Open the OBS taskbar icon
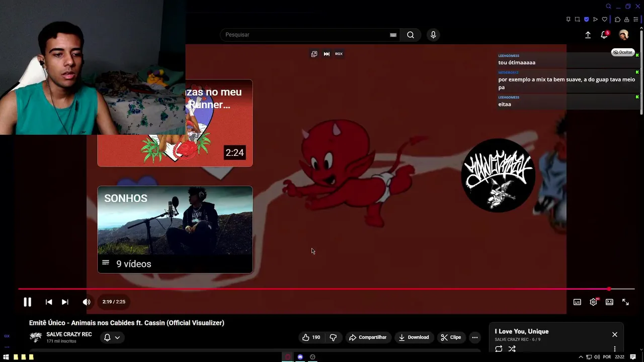 click(312, 357)
